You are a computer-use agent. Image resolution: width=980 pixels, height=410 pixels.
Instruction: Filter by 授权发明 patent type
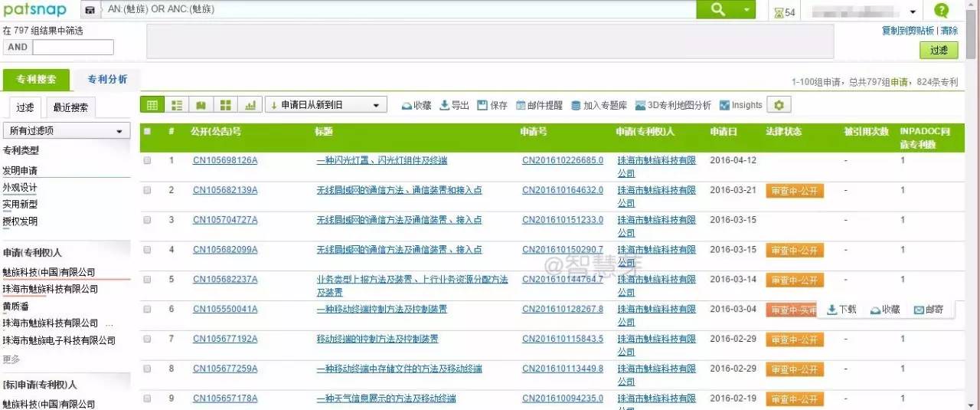coord(20,221)
